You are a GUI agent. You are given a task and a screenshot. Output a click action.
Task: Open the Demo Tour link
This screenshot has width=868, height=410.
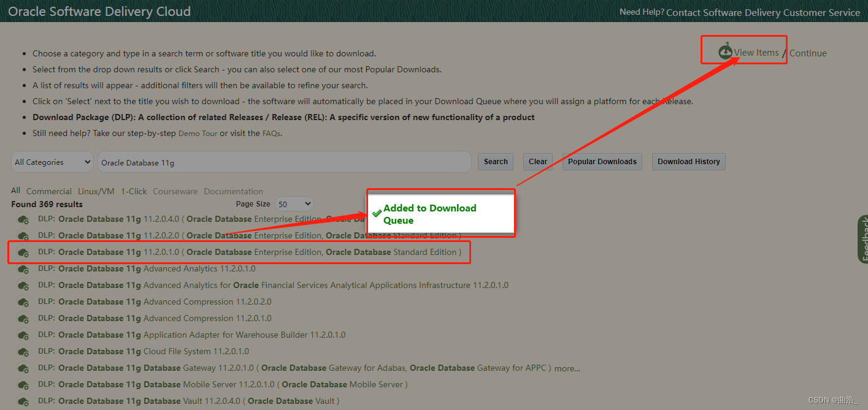click(198, 134)
